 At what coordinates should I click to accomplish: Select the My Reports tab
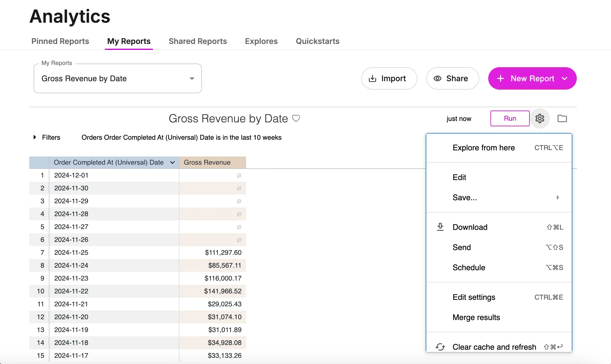pyautogui.click(x=129, y=41)
